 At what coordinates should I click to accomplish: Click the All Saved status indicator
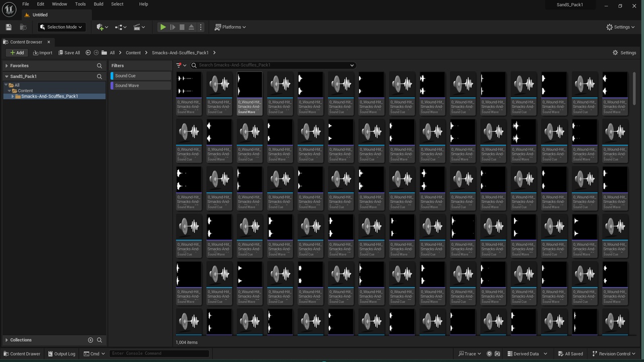570,354
